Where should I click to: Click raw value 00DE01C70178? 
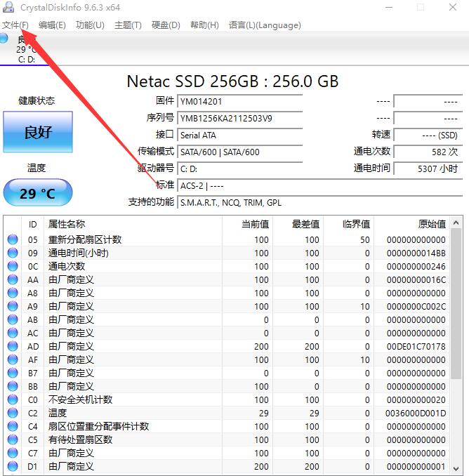tap(416, 346)
